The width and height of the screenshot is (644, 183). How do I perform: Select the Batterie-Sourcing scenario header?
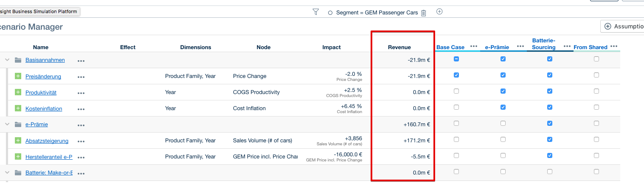point(543,44)
